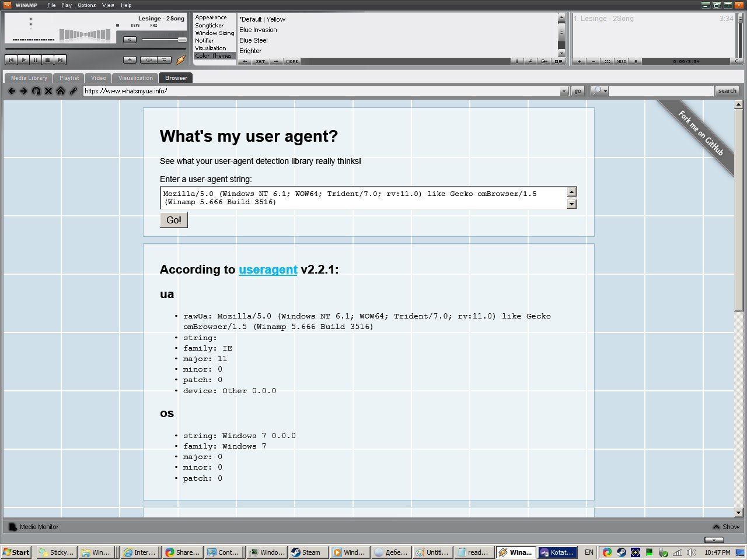Select playlist entry Lesinge - 2Song
Image resolution: width=747 pixels, height=560 pixels.
click(653, 19)
